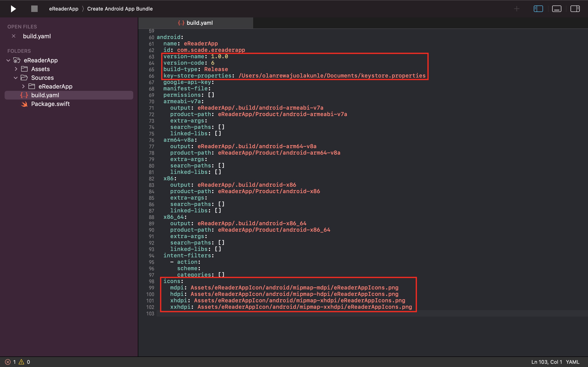
Task: Expand the Assets folder chevron
Action: point(16,69)
